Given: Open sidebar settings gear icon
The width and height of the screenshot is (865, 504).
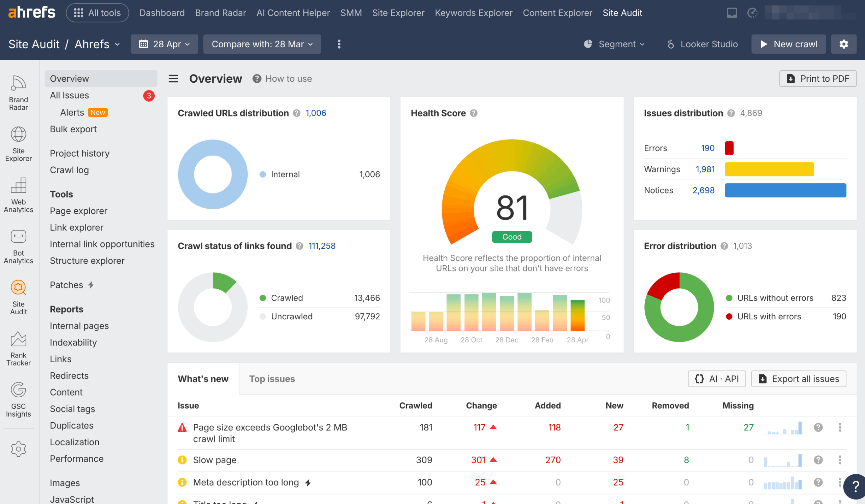Looking at the screenshot, I should click(19, 449).
